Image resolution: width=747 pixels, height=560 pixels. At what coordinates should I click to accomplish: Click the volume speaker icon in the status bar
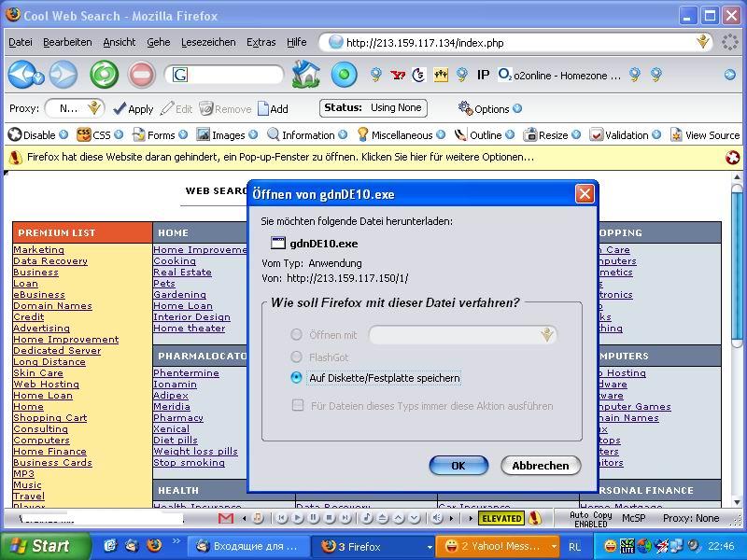(436, 518)
